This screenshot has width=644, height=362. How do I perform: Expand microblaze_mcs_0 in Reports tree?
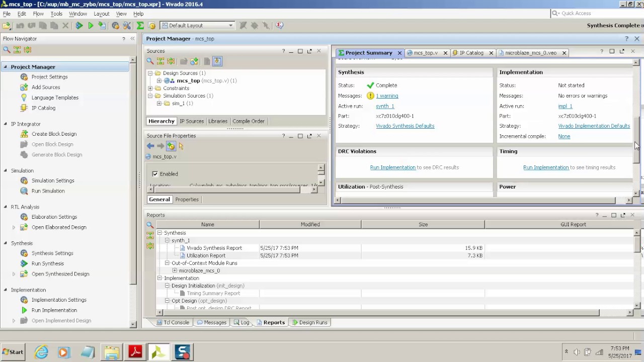click(175, 270)
